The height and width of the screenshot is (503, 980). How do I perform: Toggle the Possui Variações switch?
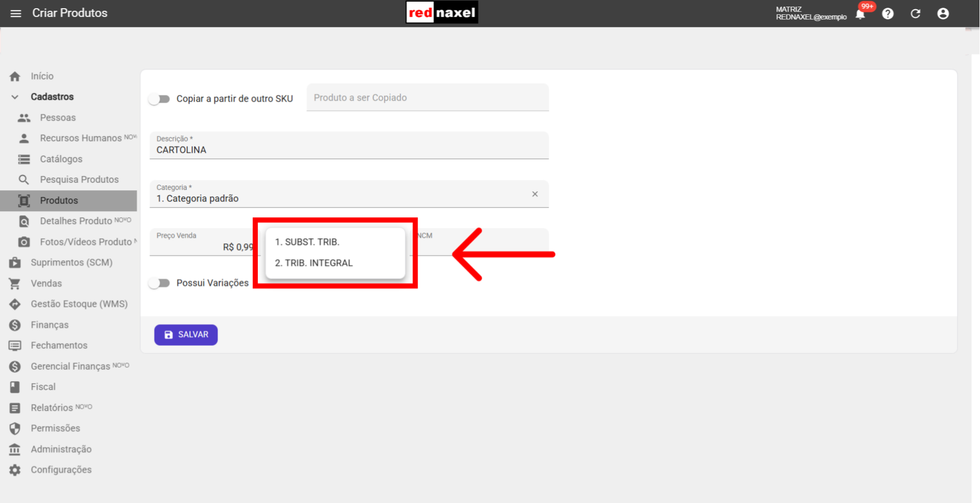click(159, 283)
